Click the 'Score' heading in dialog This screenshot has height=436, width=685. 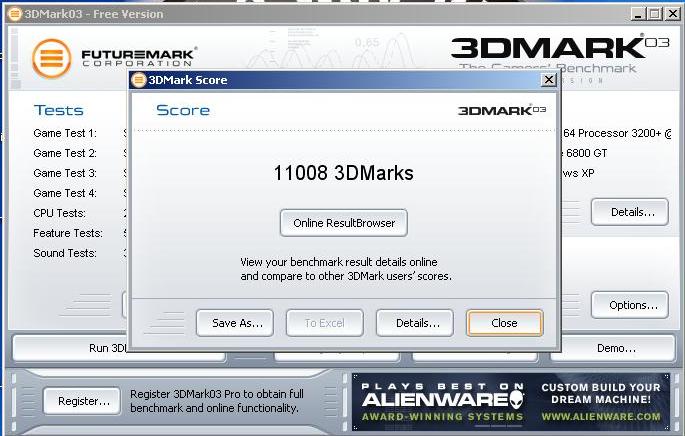(x=183, y=110)
